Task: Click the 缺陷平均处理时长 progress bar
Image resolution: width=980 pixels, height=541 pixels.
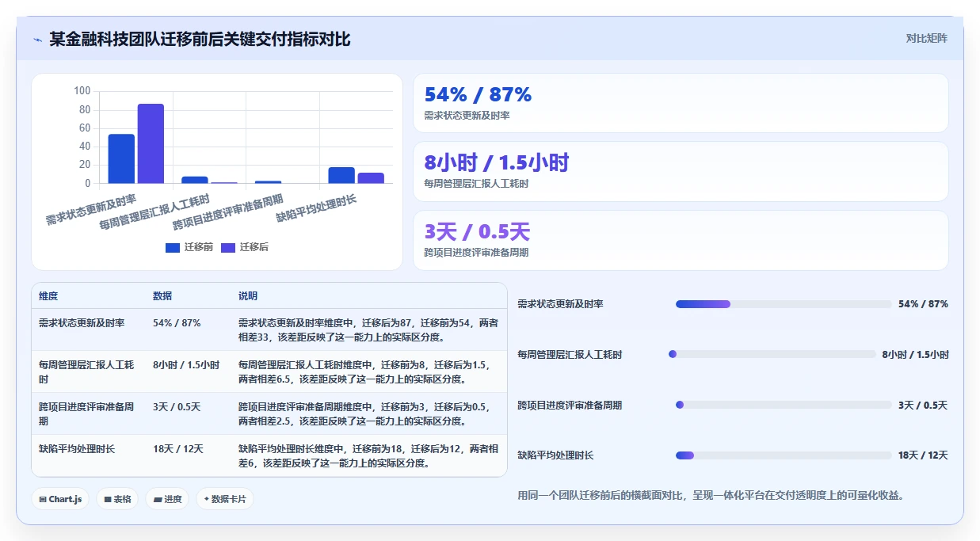Action: click(x=784, y=455)
